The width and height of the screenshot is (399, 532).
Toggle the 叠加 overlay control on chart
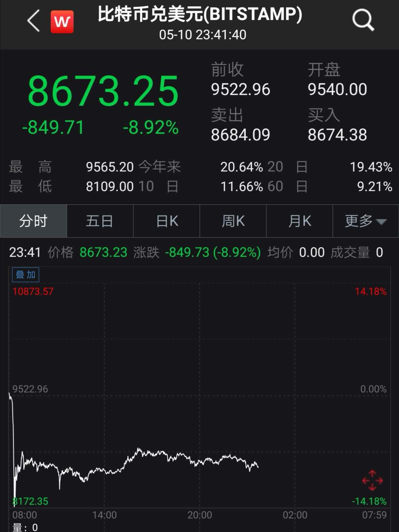click(x=25, y=274)
